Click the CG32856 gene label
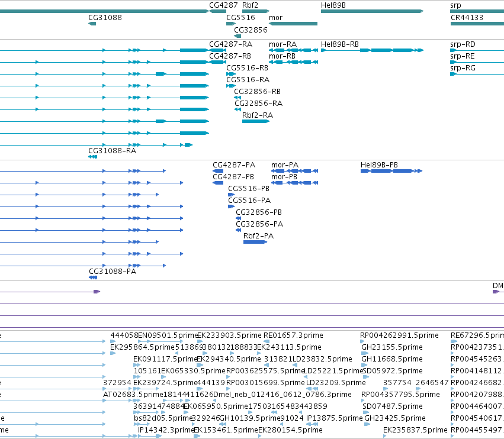Viewport: 504px width, 439px height. point(251,30)
